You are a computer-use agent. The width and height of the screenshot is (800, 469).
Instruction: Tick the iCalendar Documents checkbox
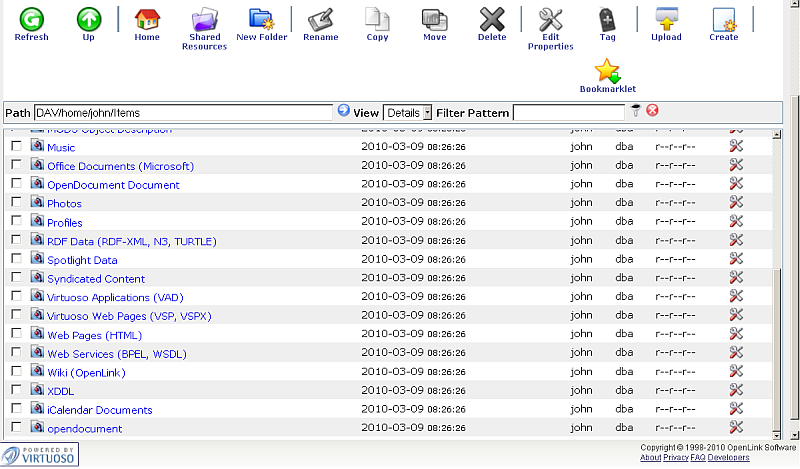[x=16, y=409]
